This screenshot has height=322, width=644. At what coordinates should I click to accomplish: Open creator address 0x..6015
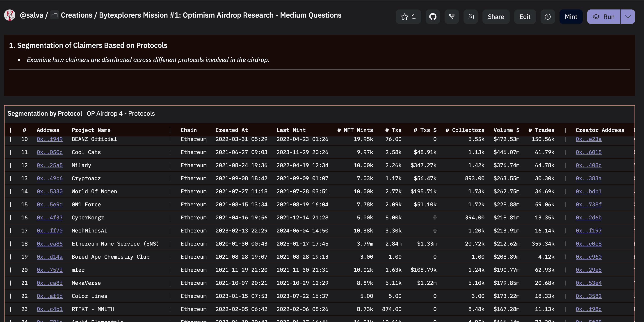coord(589,152)
